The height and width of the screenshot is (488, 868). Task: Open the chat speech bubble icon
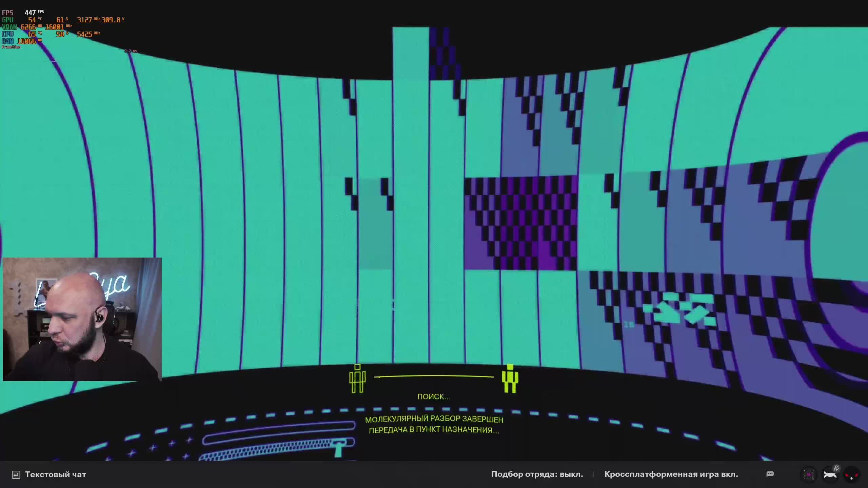click(770, 474)
